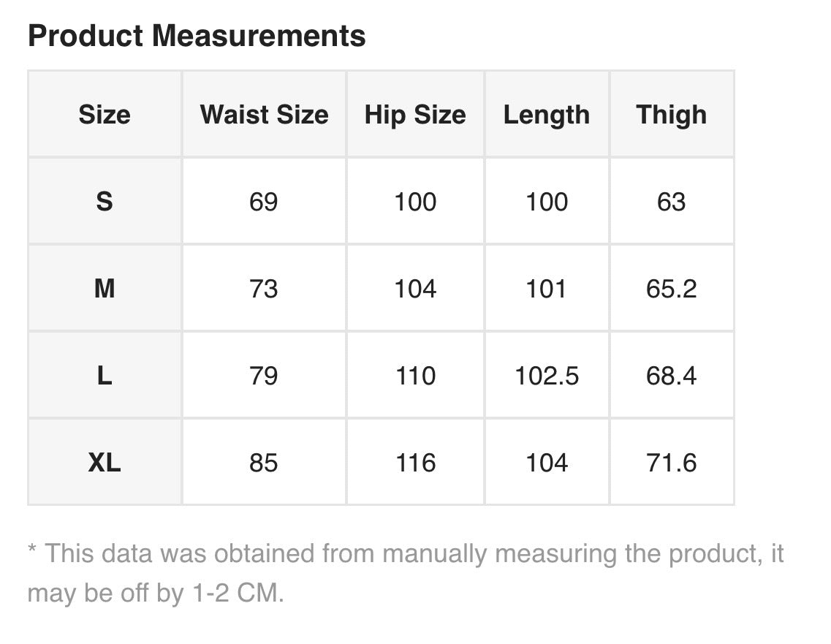Click the Product Measurements heading
Screen dimensions: 831x644
(x=197, y=36)
